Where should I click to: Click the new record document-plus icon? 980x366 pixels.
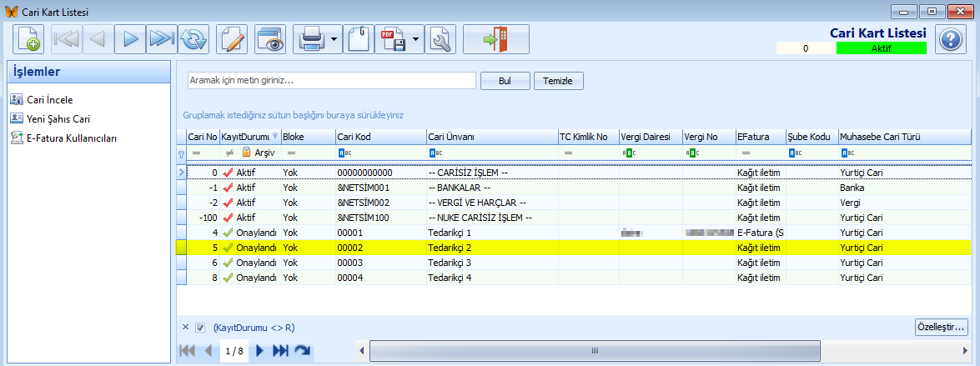pos(28,39)
